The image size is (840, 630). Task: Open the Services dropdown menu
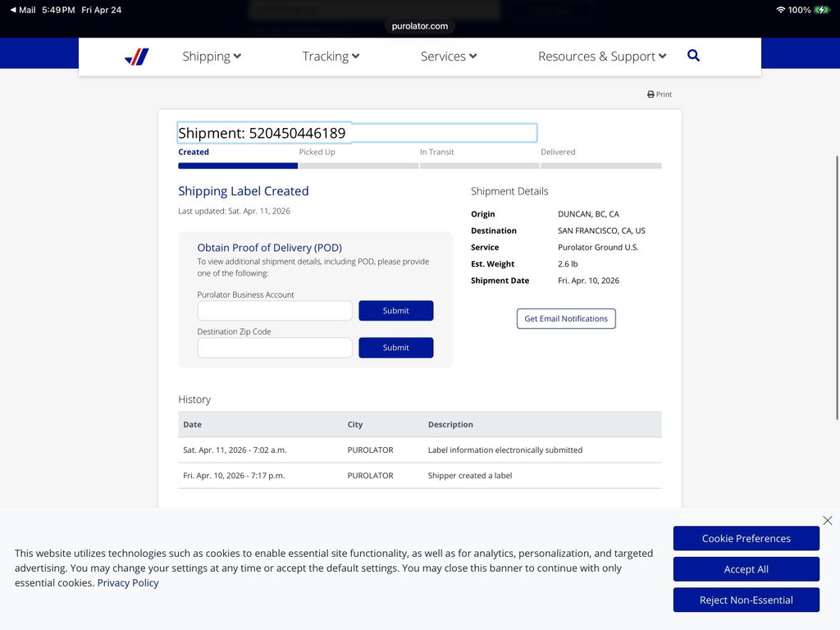(x=449, y=57)
